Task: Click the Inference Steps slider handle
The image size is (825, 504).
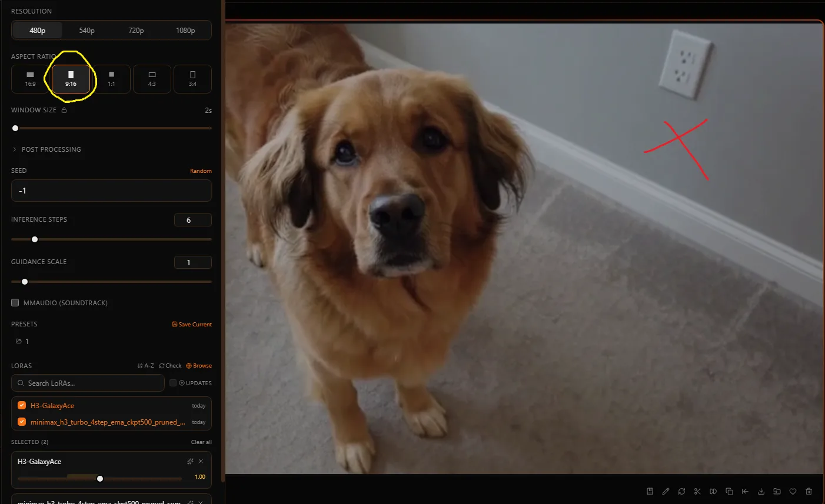Action: [x=35, y=239]
